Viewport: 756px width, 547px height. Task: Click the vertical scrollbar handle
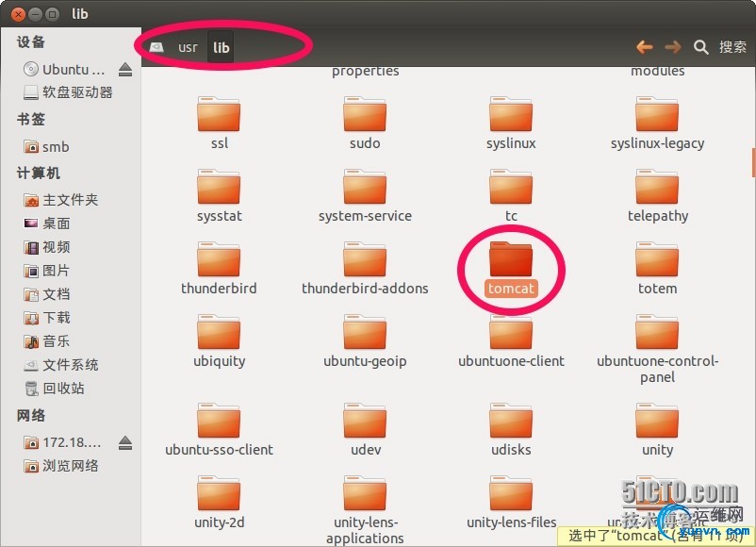tap(753, 162)
